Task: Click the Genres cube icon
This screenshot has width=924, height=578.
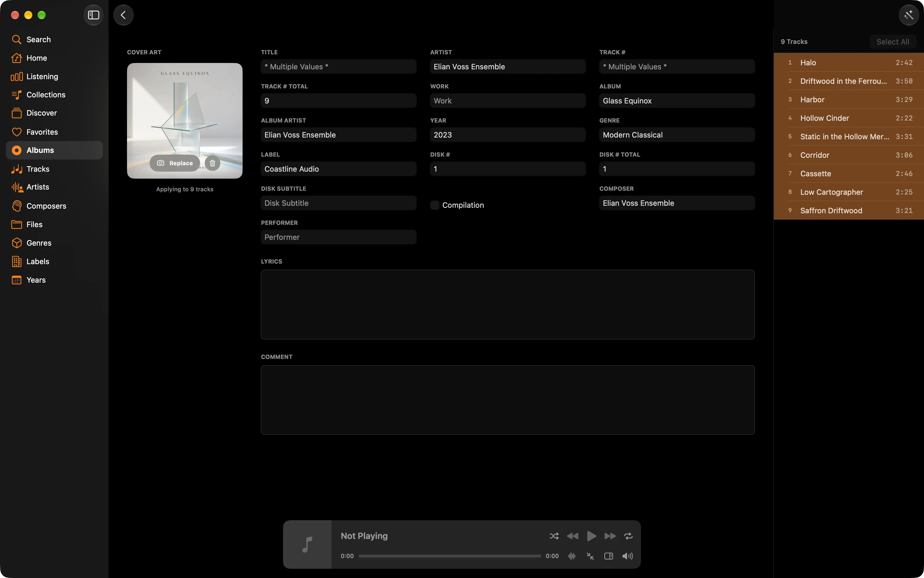Action: pos(16,243)
